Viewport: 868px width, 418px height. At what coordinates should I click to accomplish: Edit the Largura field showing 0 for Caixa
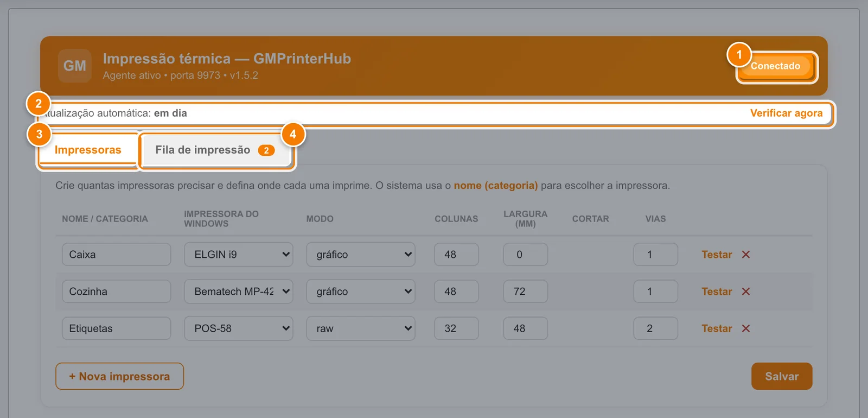[525, 255]
